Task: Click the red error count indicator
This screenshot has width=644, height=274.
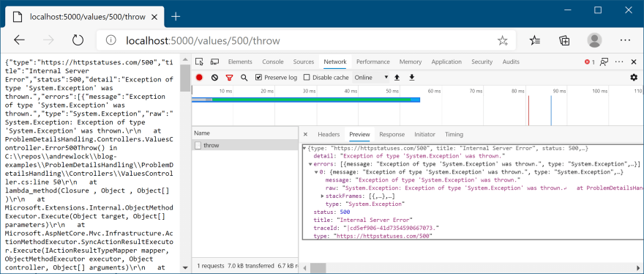Action: pyautogui.click(x=589, y=62)
